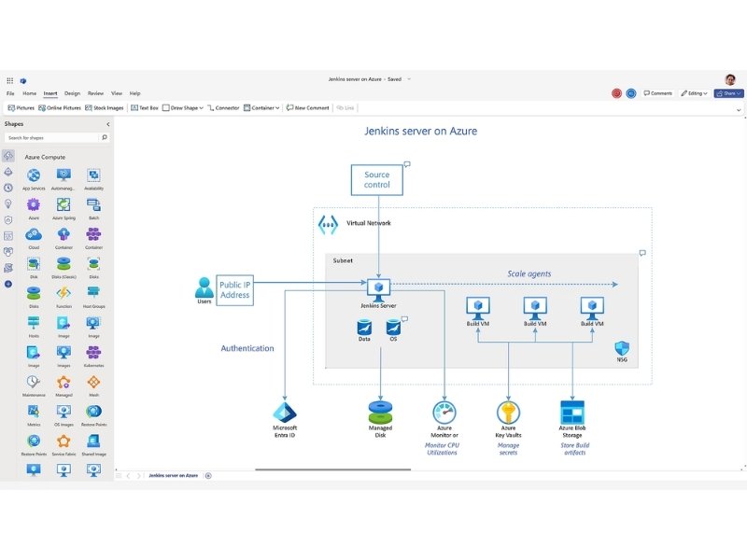
Task: Open the Share dropdown button
Action: click(x=729, y=93)
